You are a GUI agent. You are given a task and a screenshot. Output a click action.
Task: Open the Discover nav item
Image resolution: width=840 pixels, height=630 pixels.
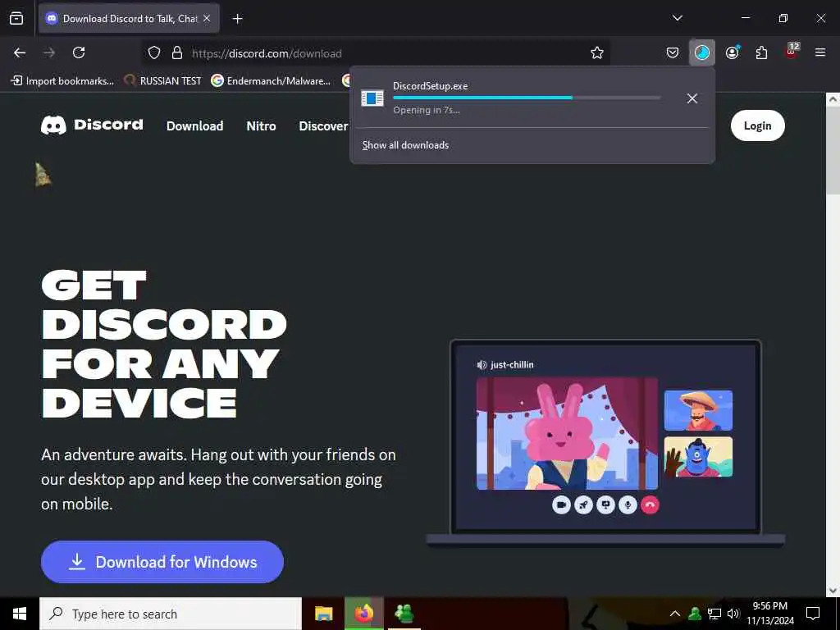[x=323, y=126]
